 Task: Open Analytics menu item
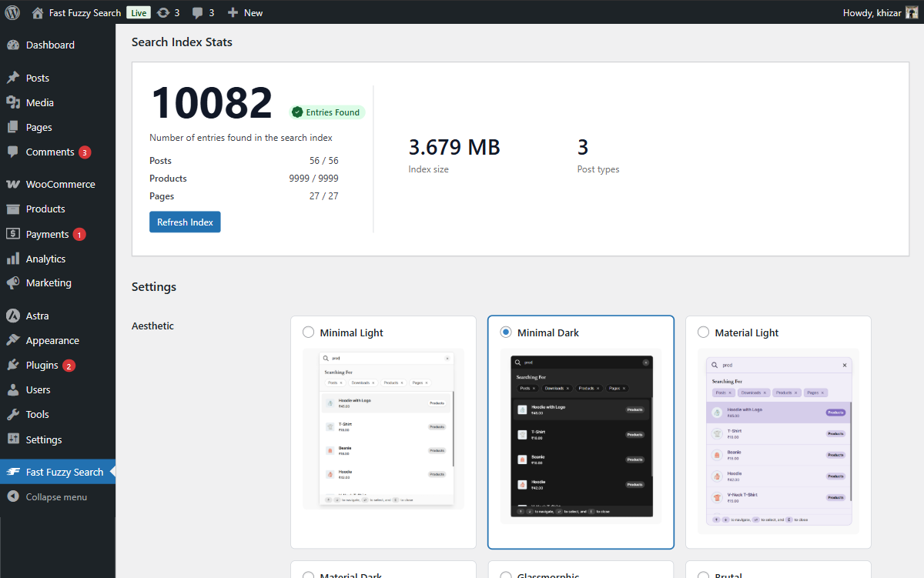(58, 259)
